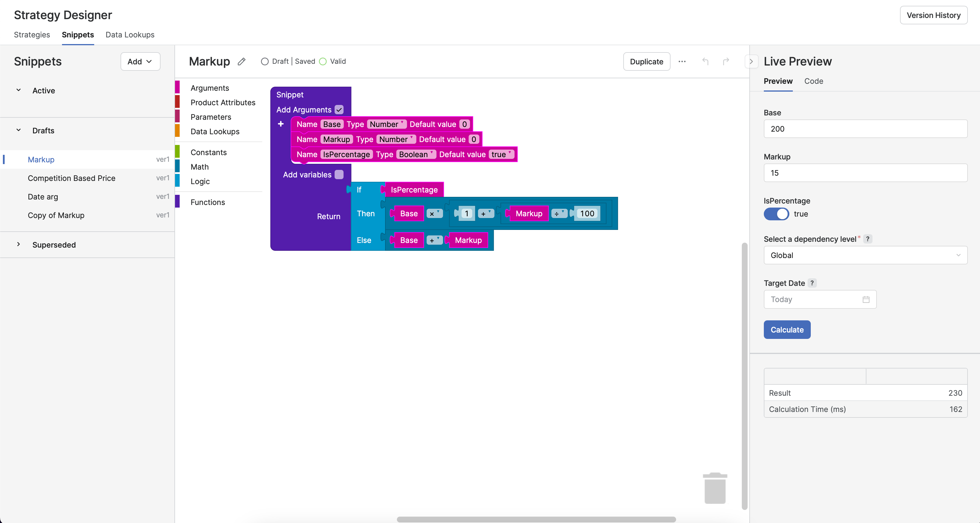The height and width of the screenshot is (523, 980).
Task: Click the Duplicate button
Action: click(646, 62)
